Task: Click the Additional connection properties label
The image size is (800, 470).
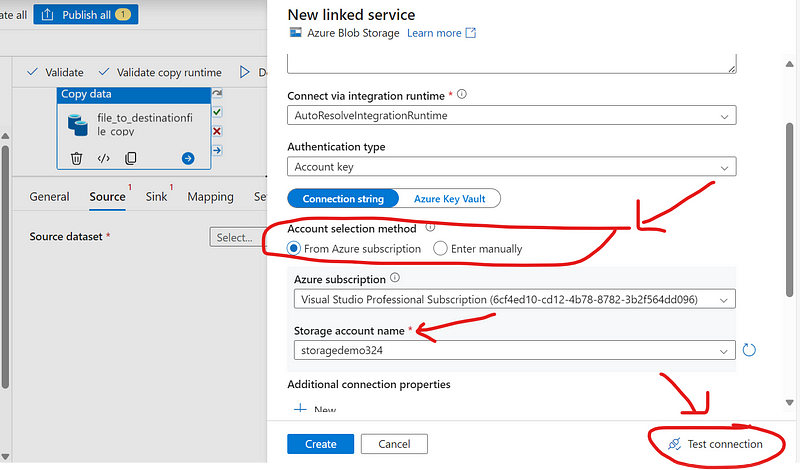Action: [x=368, y=384]
